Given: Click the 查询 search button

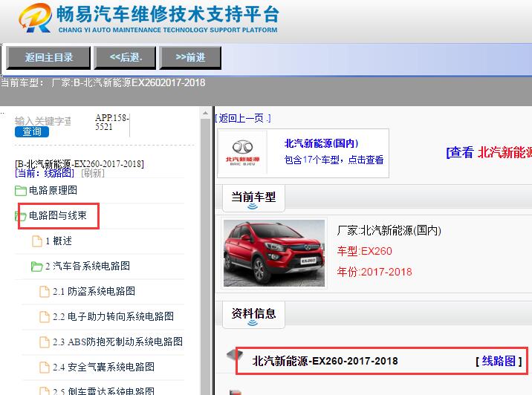Looking at the screenshot, I should tap(32, 131).
